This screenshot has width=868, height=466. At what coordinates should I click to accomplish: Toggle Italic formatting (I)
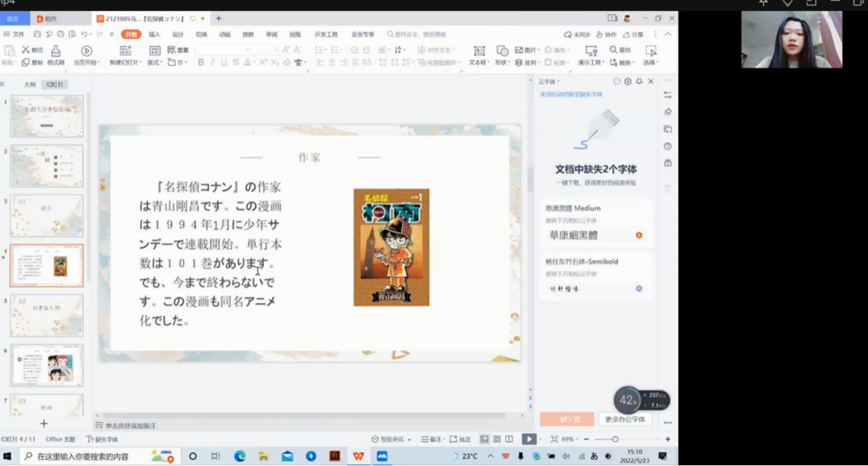click(x=212, y=62)
